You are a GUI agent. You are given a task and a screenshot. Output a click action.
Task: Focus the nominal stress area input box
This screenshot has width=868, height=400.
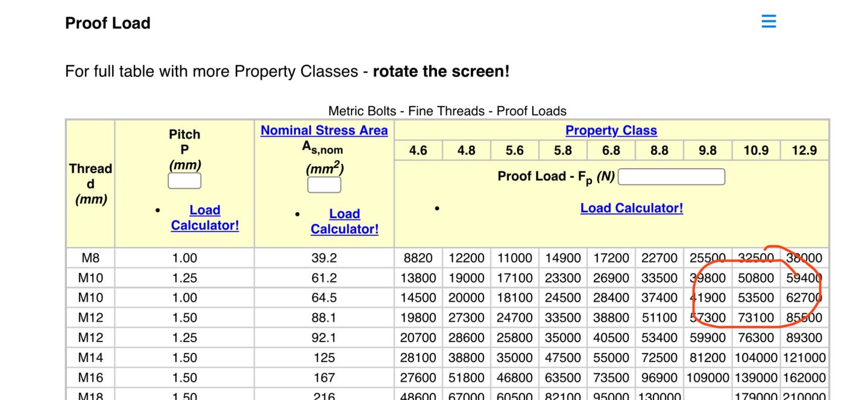[x=324, y=185]
